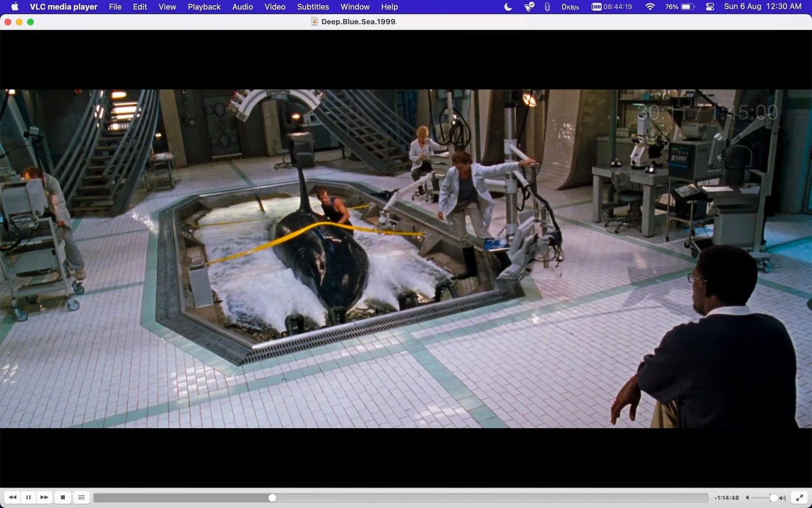Open the View menu
Image resolution: width=812 pixels, height=508 pixels.
167,7
